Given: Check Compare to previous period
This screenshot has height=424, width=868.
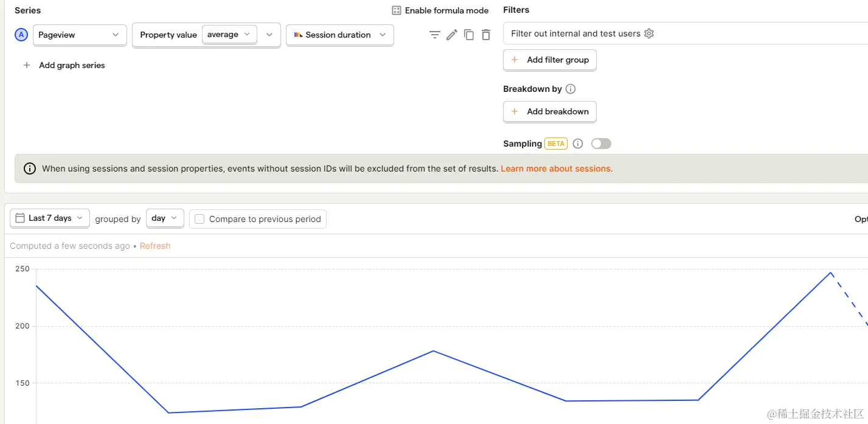Looking at the screenshot, I should click(x=200, y=219).
